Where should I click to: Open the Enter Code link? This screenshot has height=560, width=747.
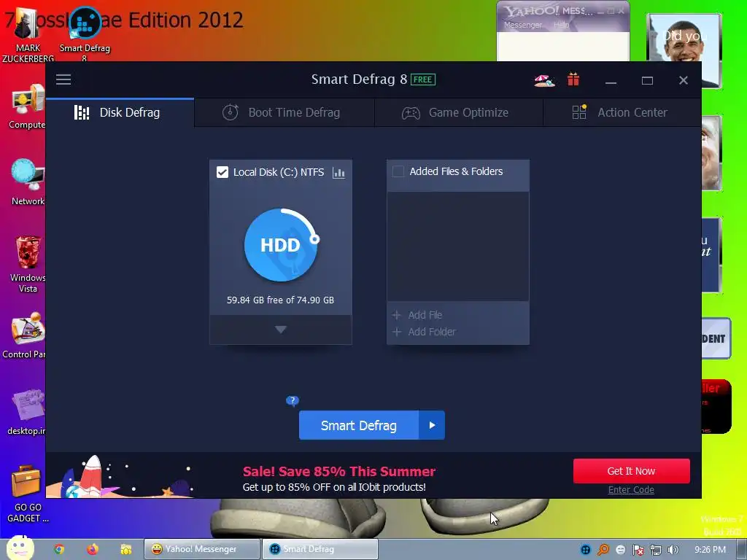point(631,489)
